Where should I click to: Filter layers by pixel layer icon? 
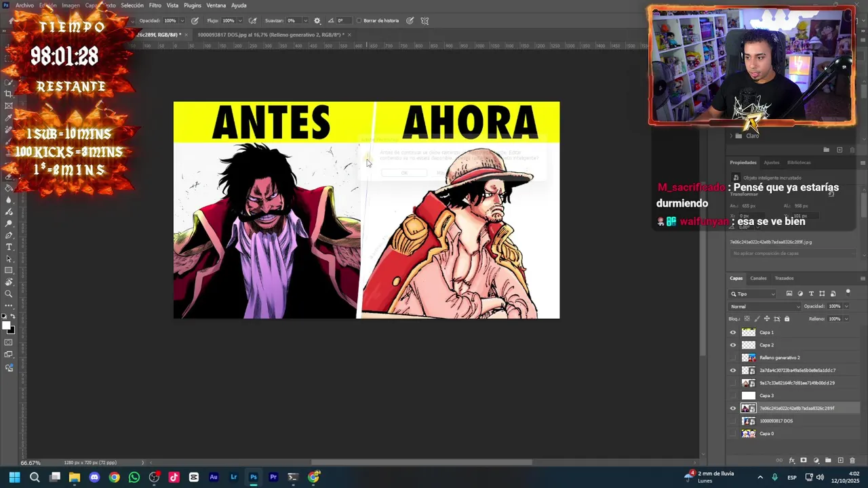click(789, 293)
